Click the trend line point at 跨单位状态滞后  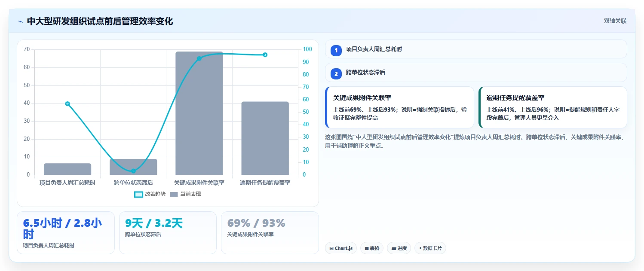(133, 171)
